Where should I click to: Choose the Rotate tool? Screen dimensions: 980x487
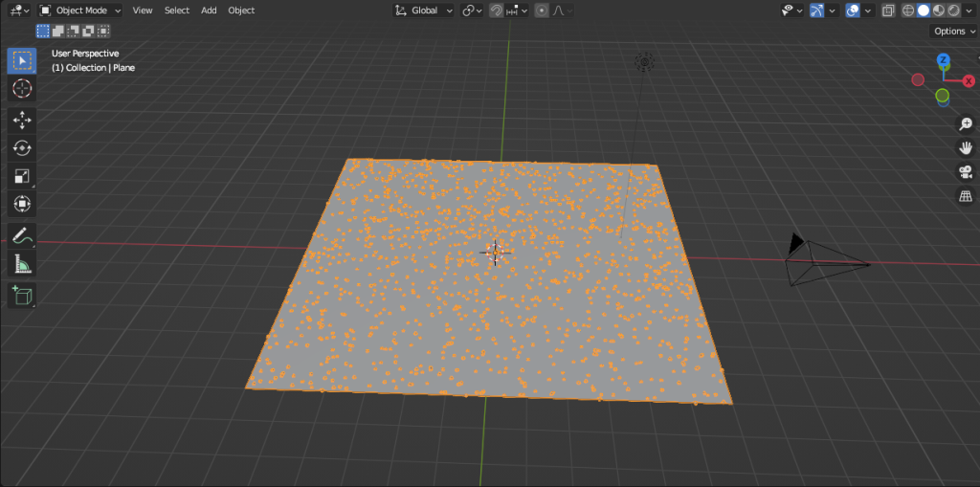[x=21, y=147]
